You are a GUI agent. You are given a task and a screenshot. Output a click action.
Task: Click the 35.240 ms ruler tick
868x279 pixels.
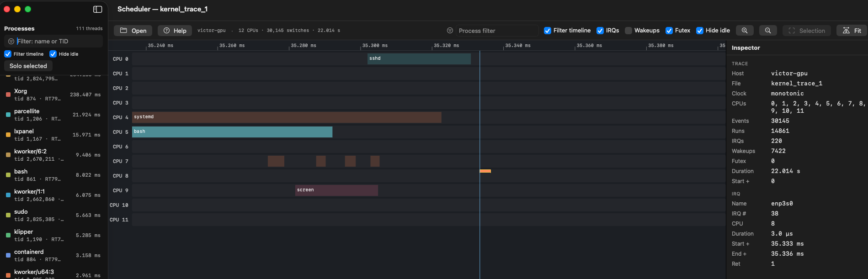160,45
